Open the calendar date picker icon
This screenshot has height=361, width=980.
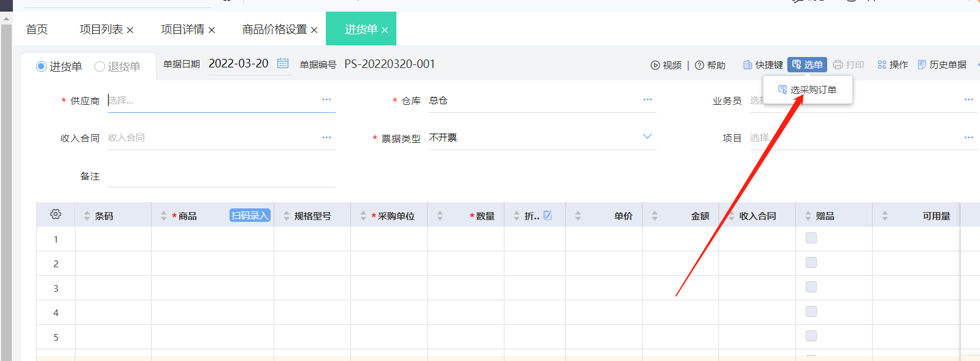[x=283, y=63]
